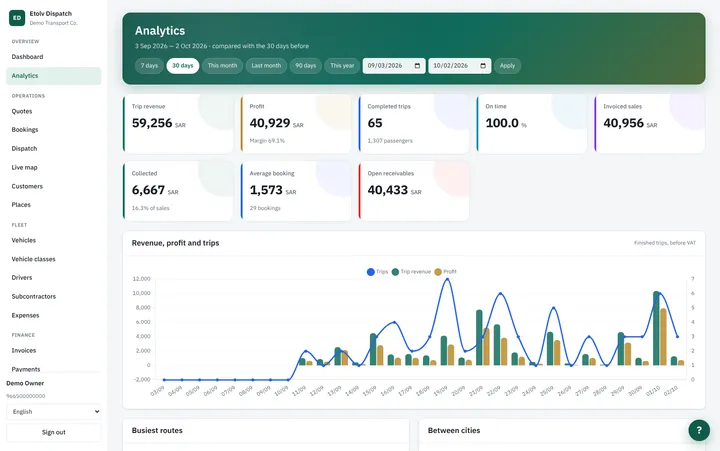The height and width of the screenshot is (451, 720).
Task: Select the 90 days range pill
Action: coord(305,66)
